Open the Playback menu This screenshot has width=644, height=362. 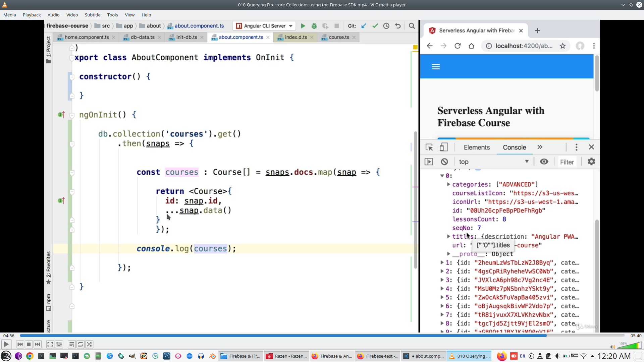click(32, 15)
